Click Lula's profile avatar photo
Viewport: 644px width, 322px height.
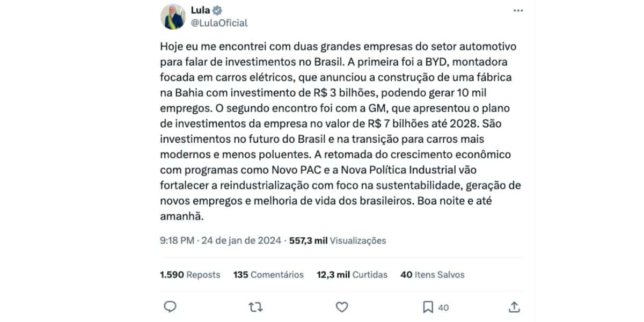[173, 17]
